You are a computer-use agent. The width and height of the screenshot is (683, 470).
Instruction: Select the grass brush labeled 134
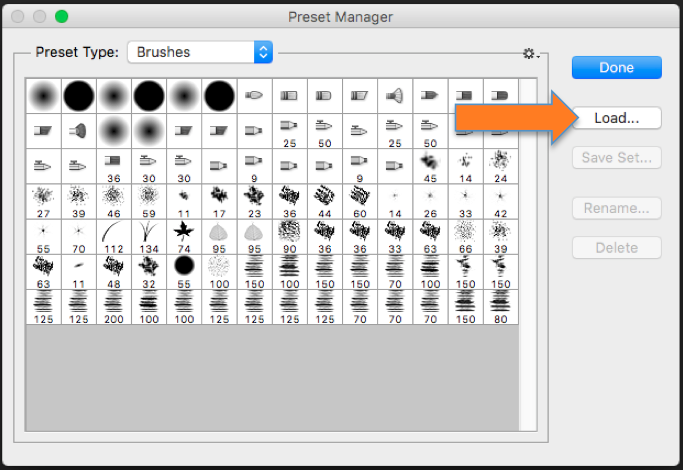click(149, 237)
